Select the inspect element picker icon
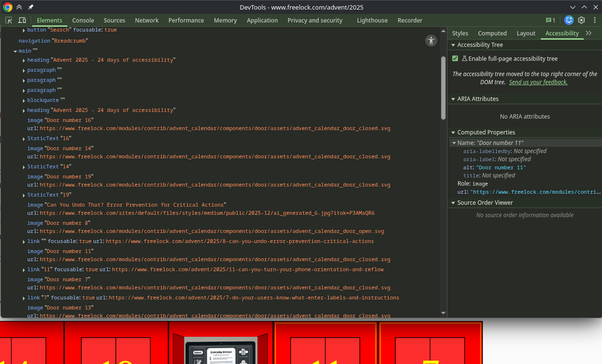 (8, 20)
